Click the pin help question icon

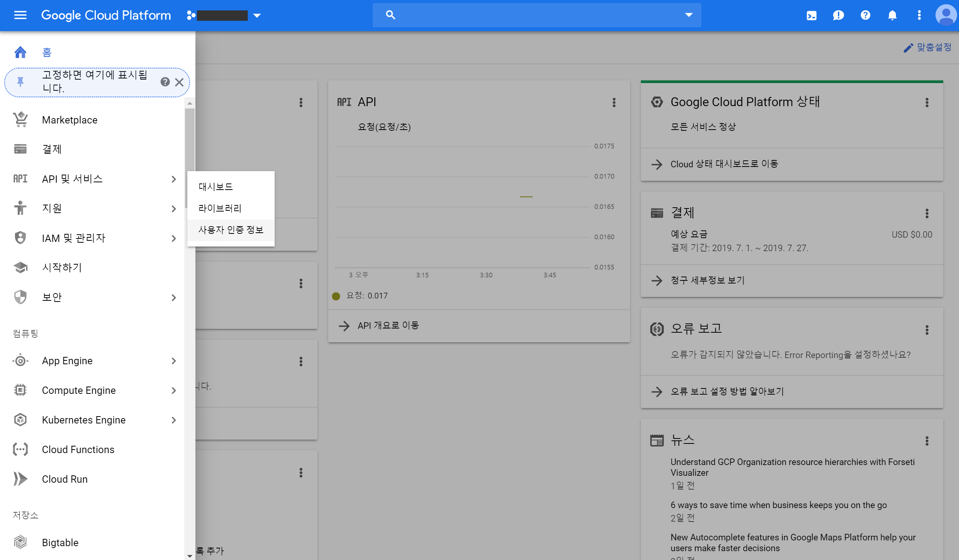[x=165, y=82]
